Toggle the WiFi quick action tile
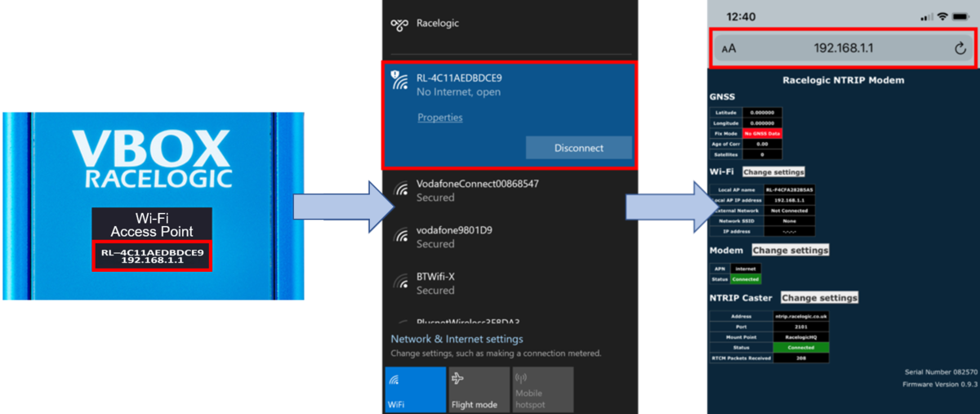 coord(415,390)
